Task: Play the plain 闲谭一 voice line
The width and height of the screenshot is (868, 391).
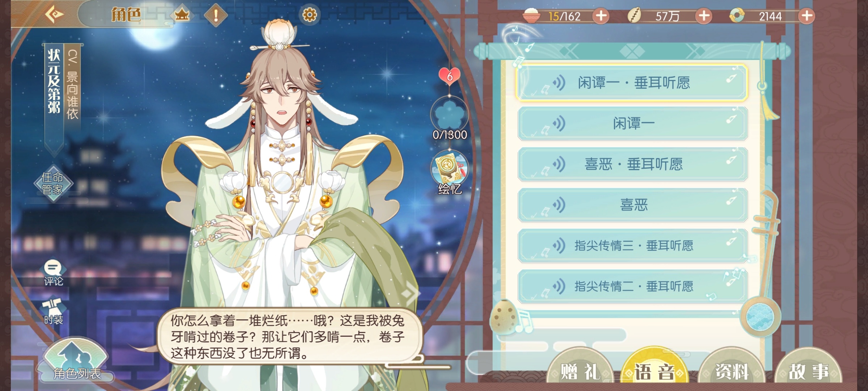Action: [x=632, y=123]
